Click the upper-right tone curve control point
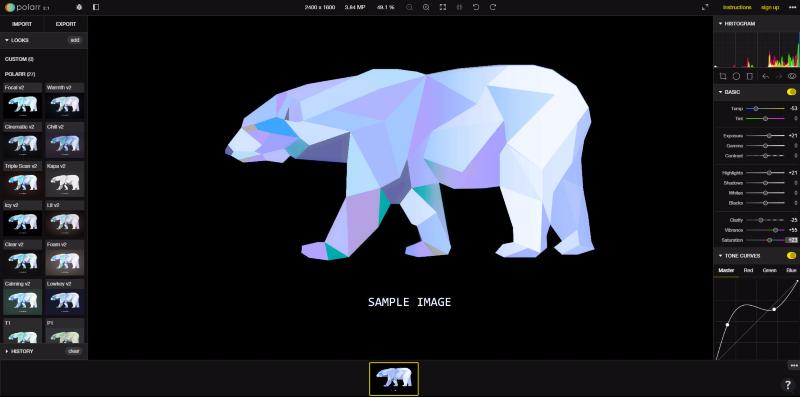800x397 pixels. (774, 309)
